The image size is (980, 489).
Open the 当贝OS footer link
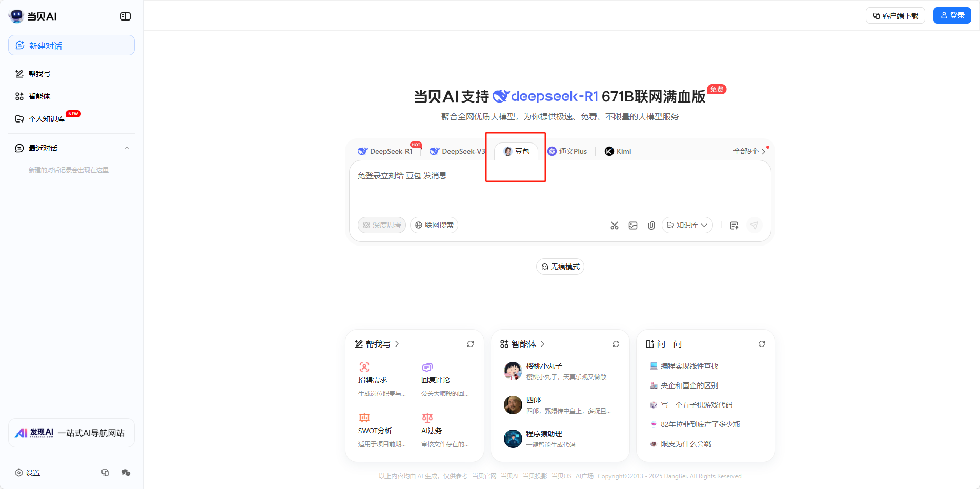561,476
